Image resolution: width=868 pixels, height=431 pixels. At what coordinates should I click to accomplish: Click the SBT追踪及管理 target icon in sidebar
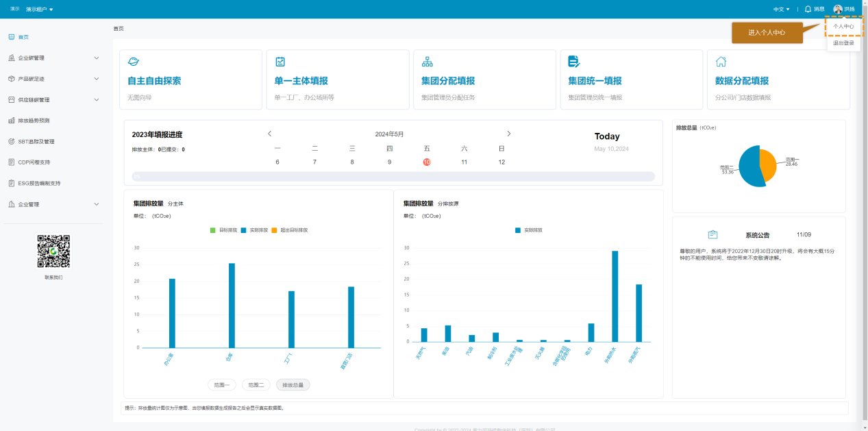tap(12, 141)
